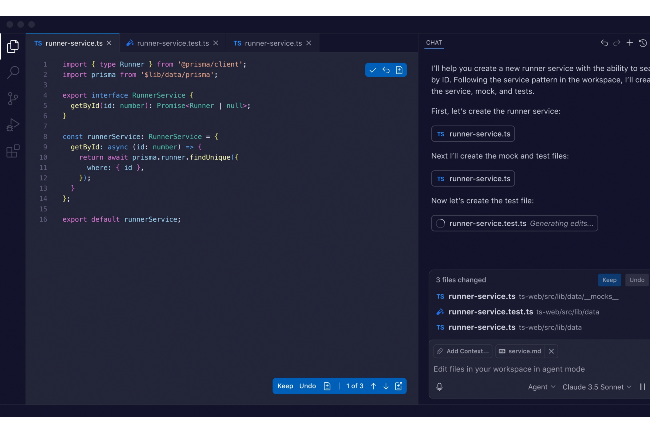Open the Agent mode dropdown
The height and width of the screenshot is (433, 650).
(x=542, y=387)
